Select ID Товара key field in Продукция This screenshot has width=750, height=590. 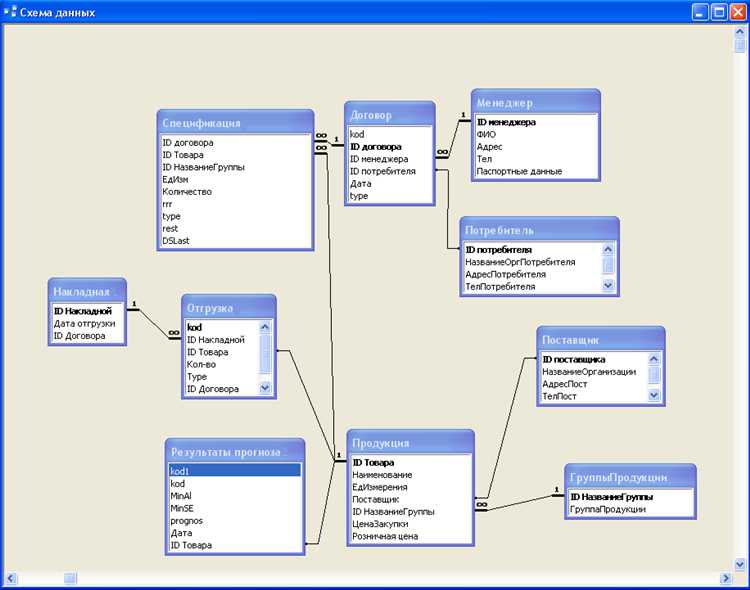click(410, 463)
